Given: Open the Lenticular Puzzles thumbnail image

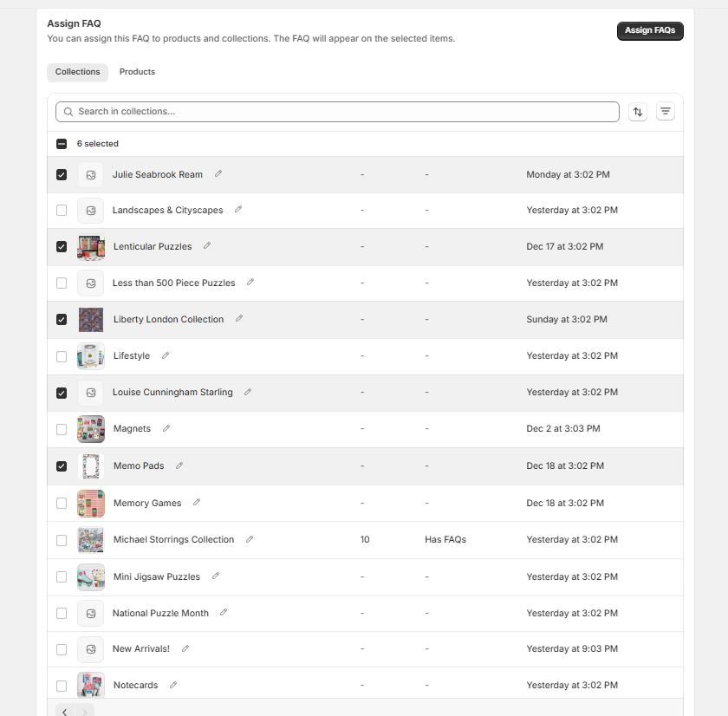Looking at the screenshot, I should (90, 246).
